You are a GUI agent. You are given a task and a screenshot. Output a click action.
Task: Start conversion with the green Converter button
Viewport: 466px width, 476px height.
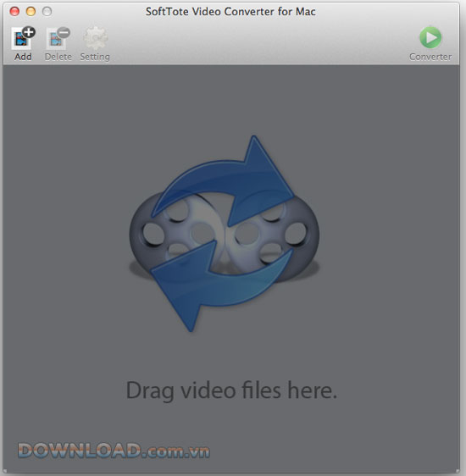(x=430, y=37)
